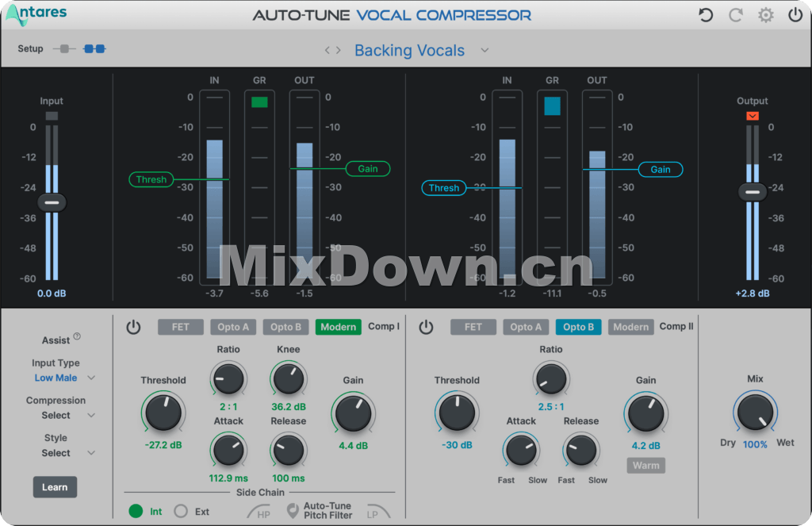Screen dimensions: 812x526
Task: Toggle the plugin power button at top right
Action: [795, 15]
